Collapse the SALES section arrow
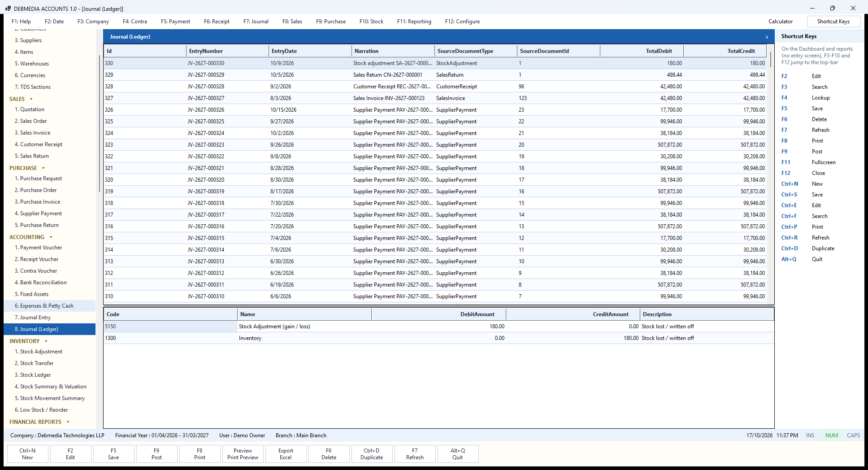 pyautogui.click(x=31, y=99)
